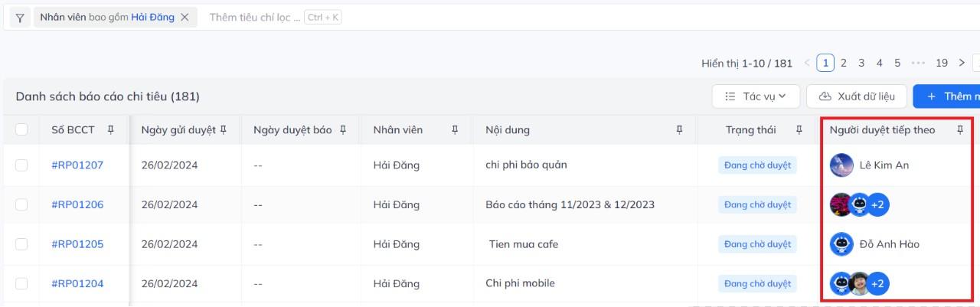The image size is (980, 307).
Task: Open page 4 of results
Action: pyautogui.click(x=880, y=63)
